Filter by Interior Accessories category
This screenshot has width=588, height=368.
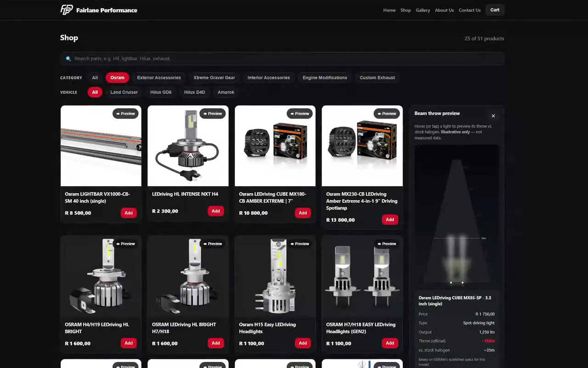pos(269,78)
